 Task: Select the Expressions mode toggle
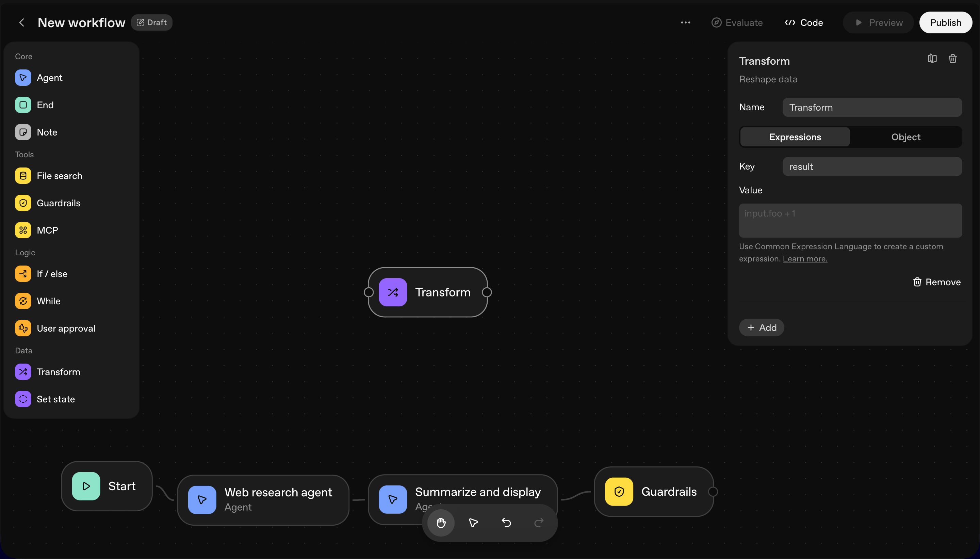tap(795, 137)
